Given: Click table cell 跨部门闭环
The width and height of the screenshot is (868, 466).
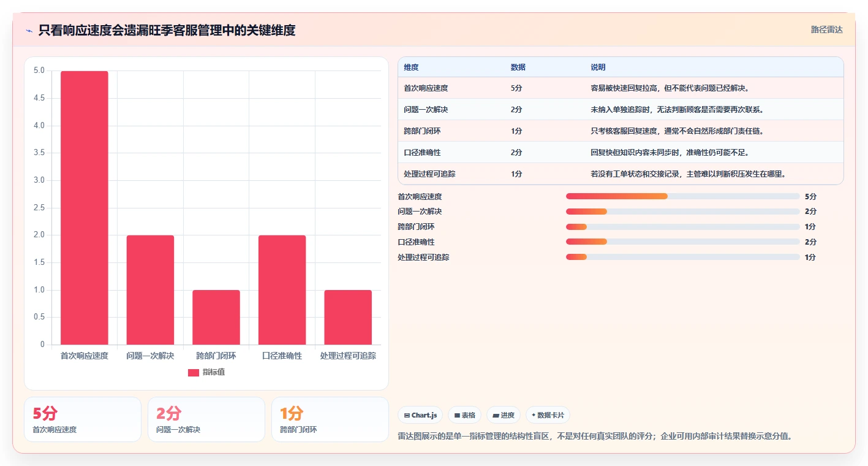Looking at the screenshot, I should (423, 131).
